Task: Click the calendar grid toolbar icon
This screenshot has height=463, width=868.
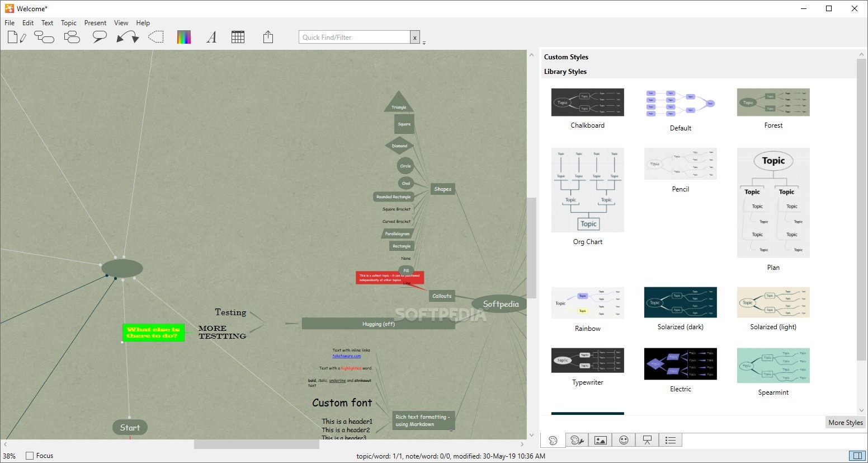Action: (238, 38)
